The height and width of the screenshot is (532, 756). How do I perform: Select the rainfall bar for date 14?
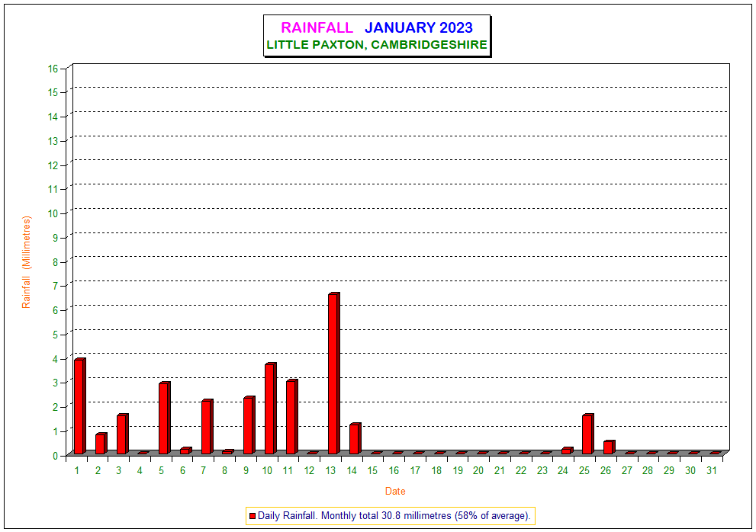point(355,439)
